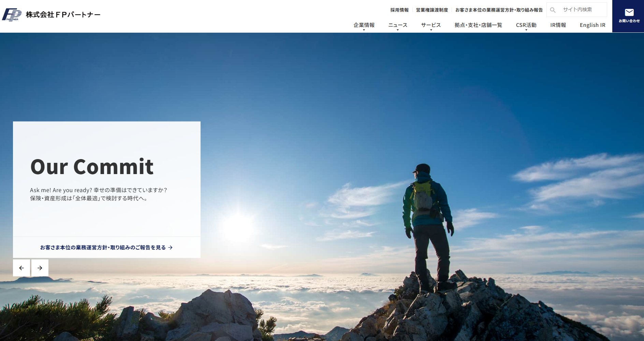
Task: Expand the 企業情報 dropdown menu
Action: coord(364,25)
